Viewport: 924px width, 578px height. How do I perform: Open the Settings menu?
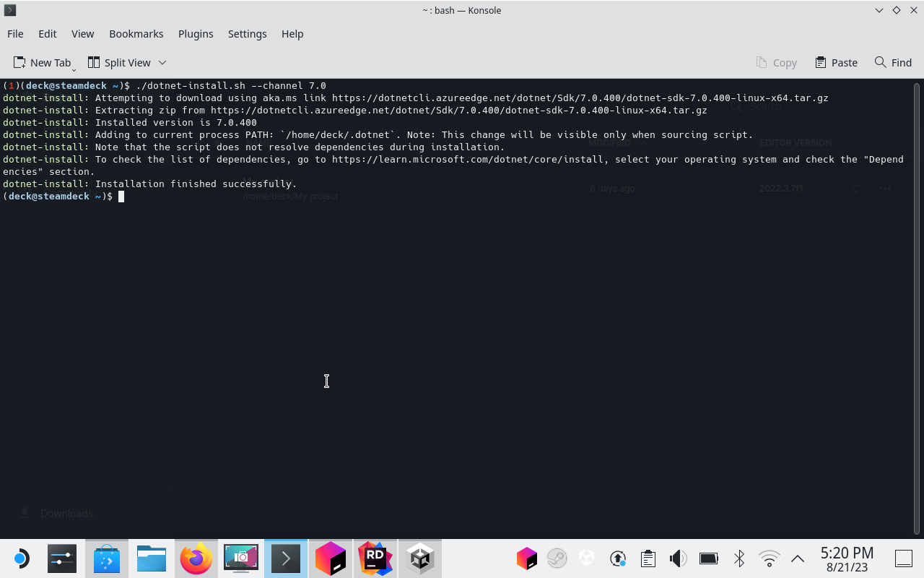(247, 34)
